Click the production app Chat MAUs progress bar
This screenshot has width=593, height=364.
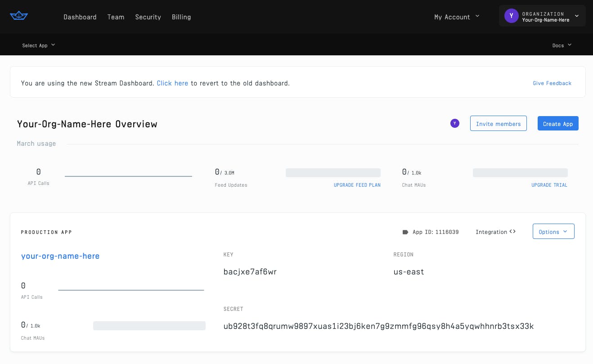coord(149,326)
